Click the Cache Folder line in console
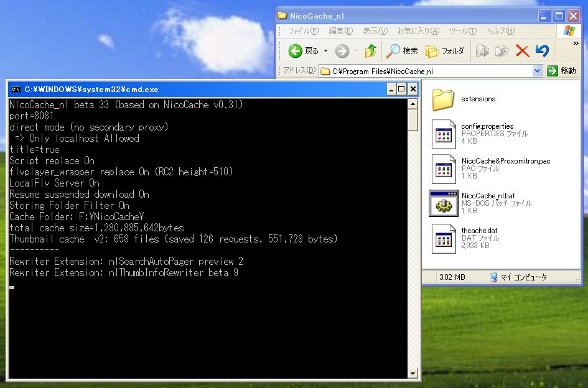Screen dimensions: 588x388 [77, 216]
